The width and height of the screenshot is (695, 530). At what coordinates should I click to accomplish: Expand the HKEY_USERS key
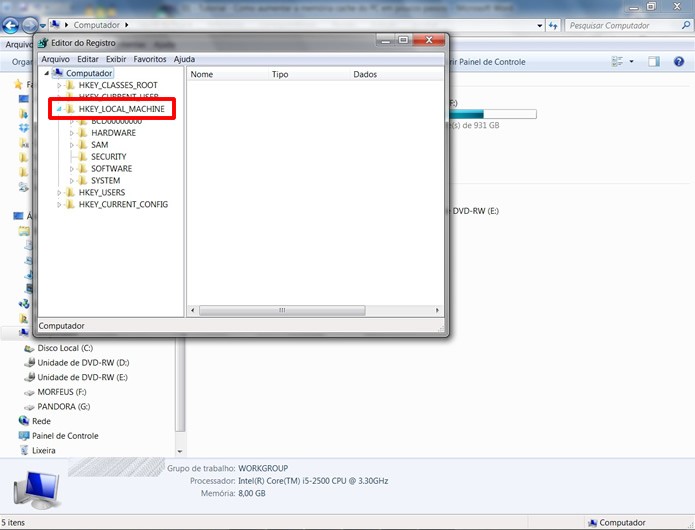(x=59, y=193)
